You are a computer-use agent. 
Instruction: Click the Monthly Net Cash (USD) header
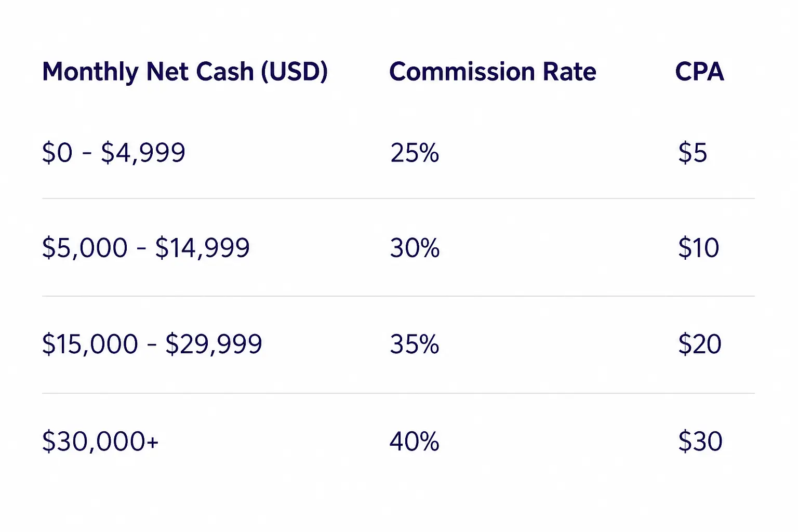tap(185, 72)
